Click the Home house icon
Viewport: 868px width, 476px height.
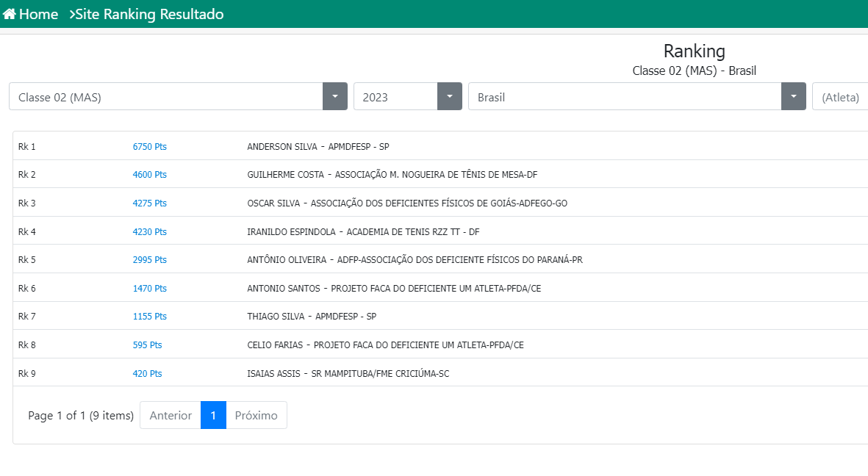(x=10, y=15)
